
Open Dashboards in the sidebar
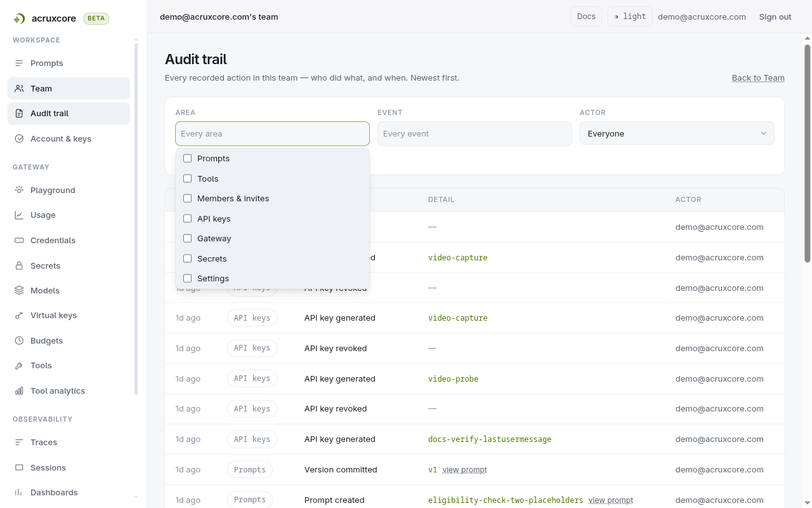(69, 493)
